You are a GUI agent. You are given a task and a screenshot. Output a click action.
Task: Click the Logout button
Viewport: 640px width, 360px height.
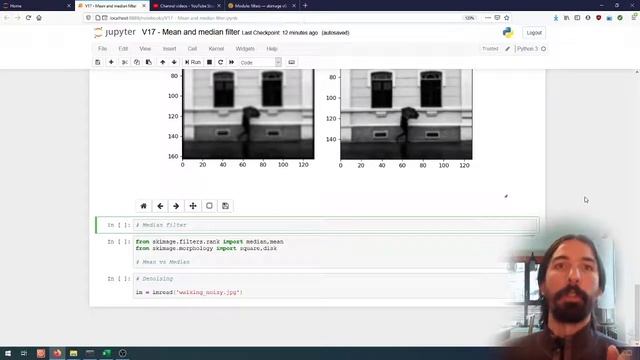point(534,33)
